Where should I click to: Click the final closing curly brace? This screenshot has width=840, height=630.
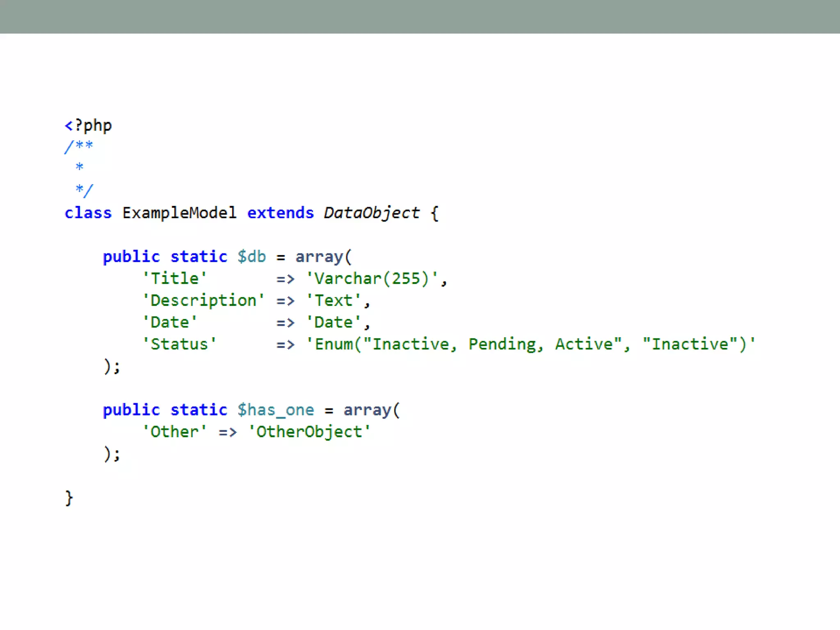[69, 498]
